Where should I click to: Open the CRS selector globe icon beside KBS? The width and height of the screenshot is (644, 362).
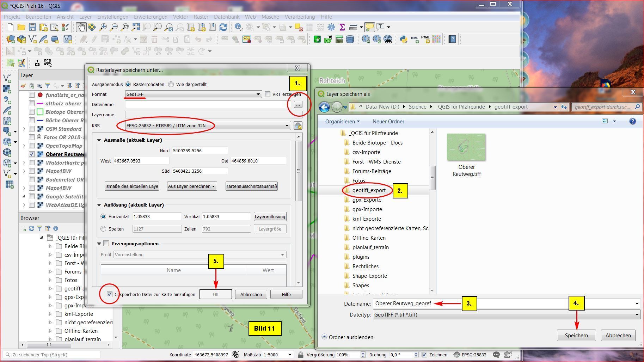tap(298, 126)
